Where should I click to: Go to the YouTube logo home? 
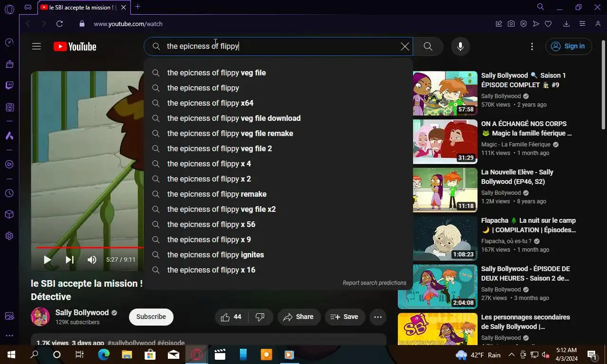(75, 46)
